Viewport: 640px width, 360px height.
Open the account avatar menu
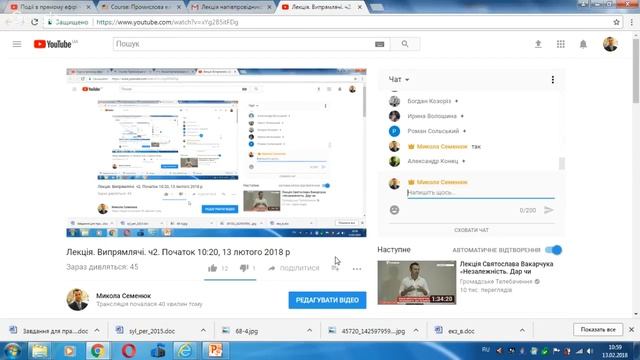click(x=610, y=44)
